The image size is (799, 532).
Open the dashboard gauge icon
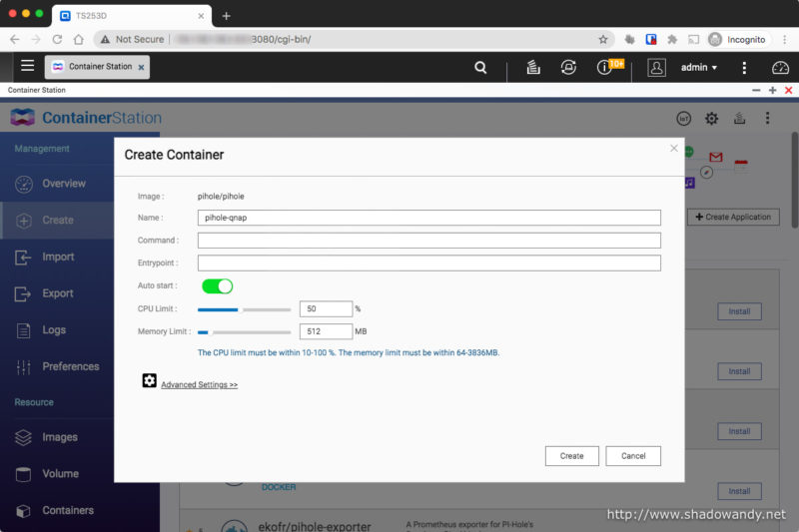click(780, 68)
